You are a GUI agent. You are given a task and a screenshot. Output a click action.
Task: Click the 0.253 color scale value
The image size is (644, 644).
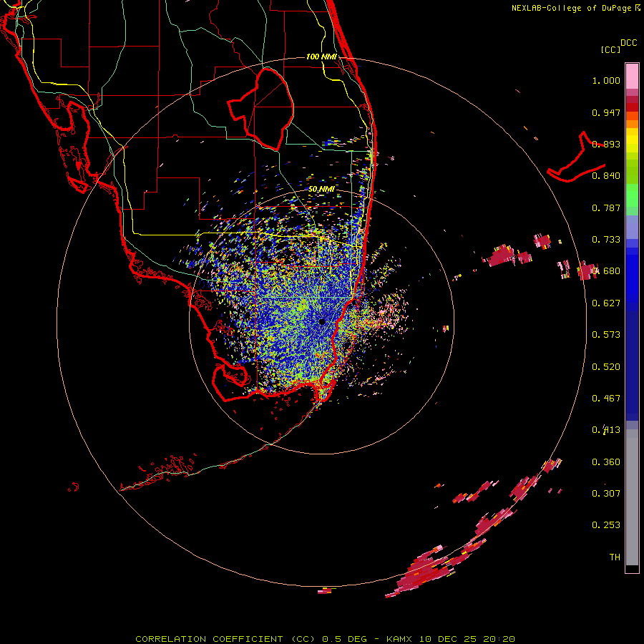coord(606,525)
